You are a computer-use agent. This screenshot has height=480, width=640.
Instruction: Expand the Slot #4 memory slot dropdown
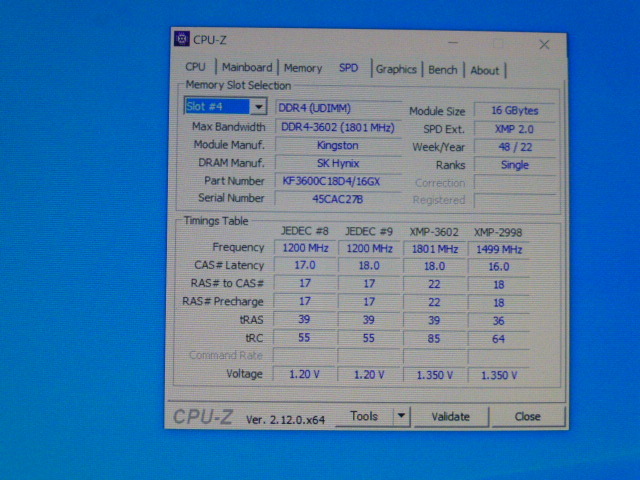(x=258, y=107)
